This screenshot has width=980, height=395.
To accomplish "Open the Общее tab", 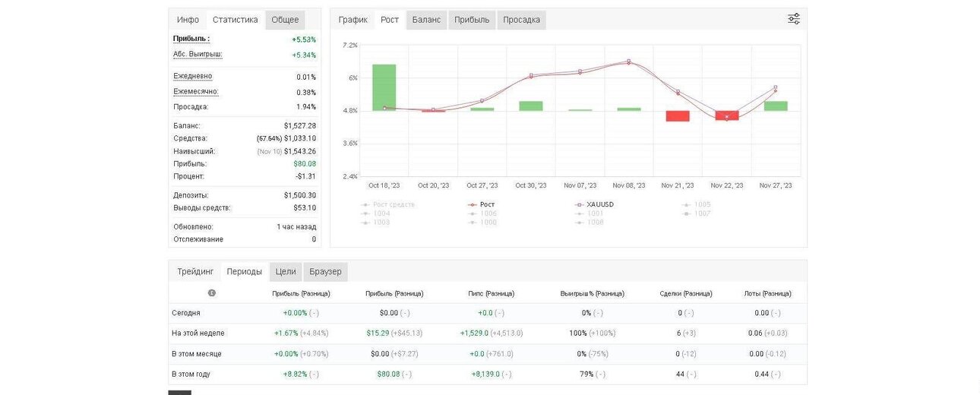I will click(x=285, y=20).
